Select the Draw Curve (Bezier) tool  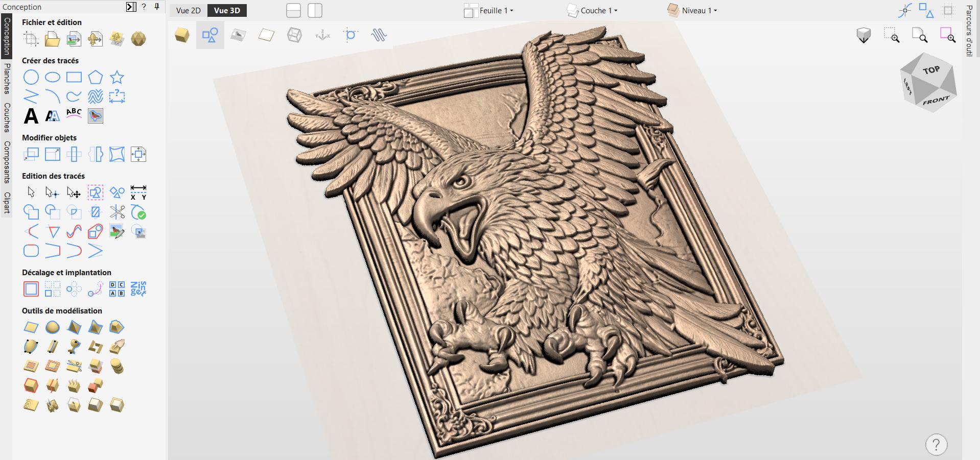74,96
